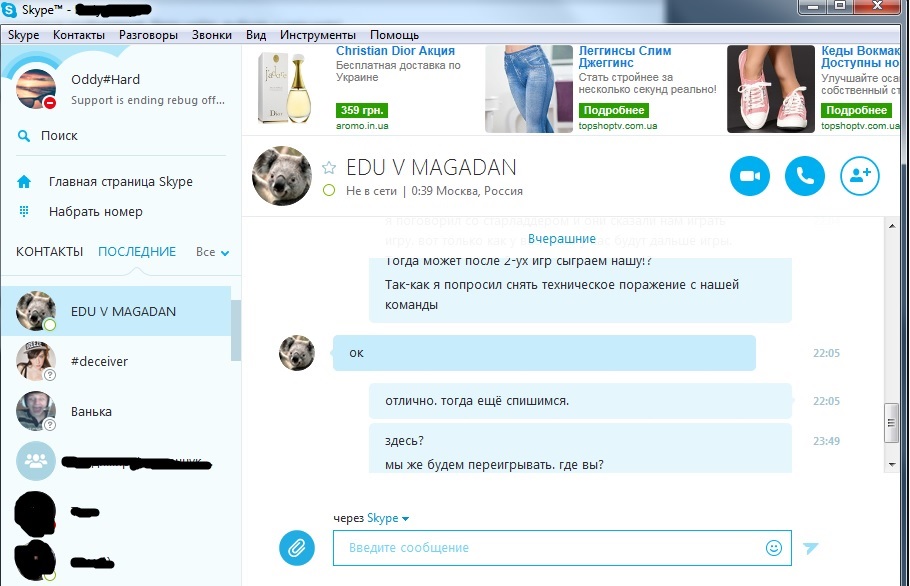Screen dimensions: 910x586
Task: Click Подробнее under the leggings ad
Action: (x=613, y=110)
